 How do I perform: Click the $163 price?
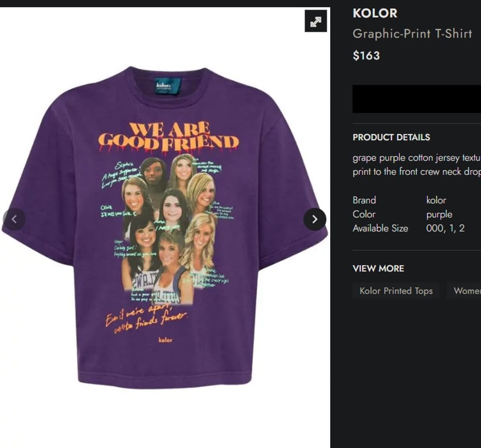click(366, 56)
